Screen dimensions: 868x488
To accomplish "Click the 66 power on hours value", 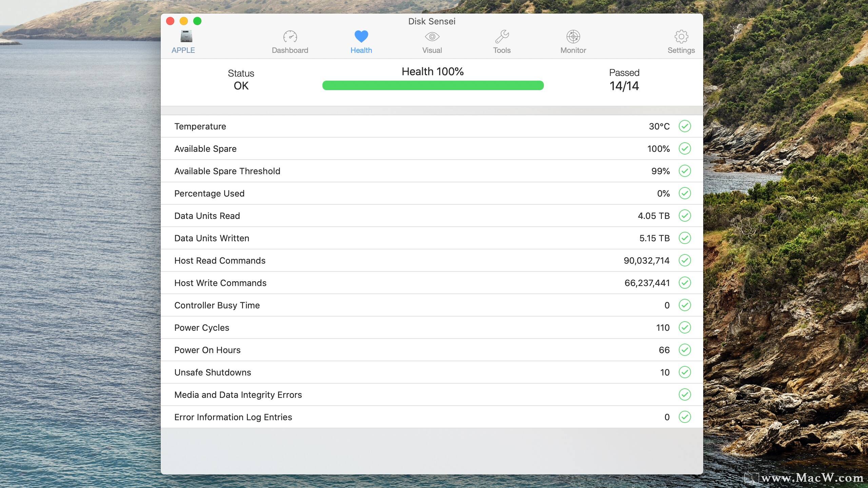I will click(x=664, y=350).
